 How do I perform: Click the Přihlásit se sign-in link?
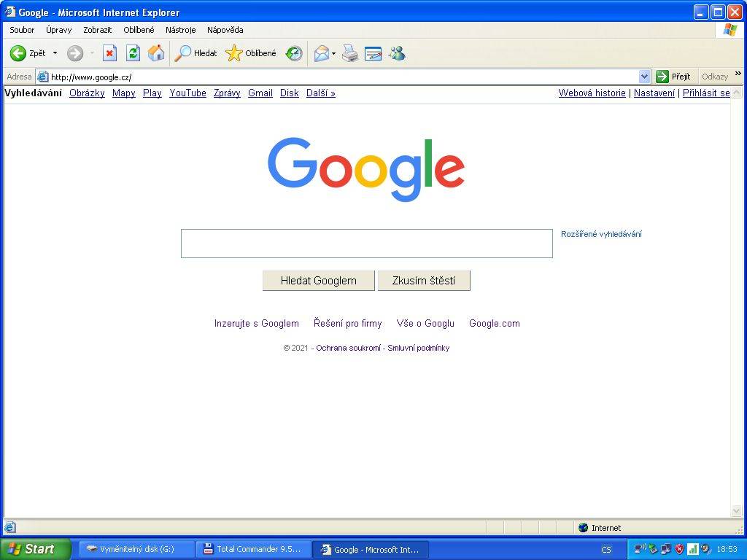tap(706, 93)
